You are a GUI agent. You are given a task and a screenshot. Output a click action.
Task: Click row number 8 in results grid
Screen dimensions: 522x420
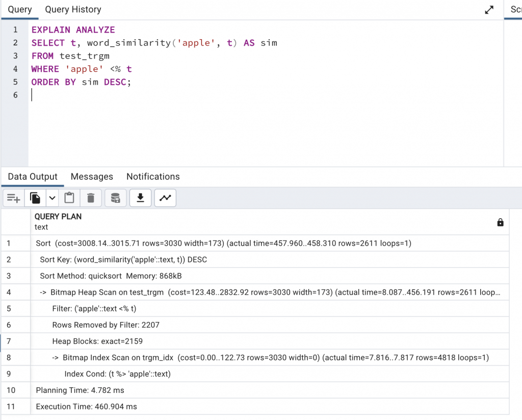[16, 357]
